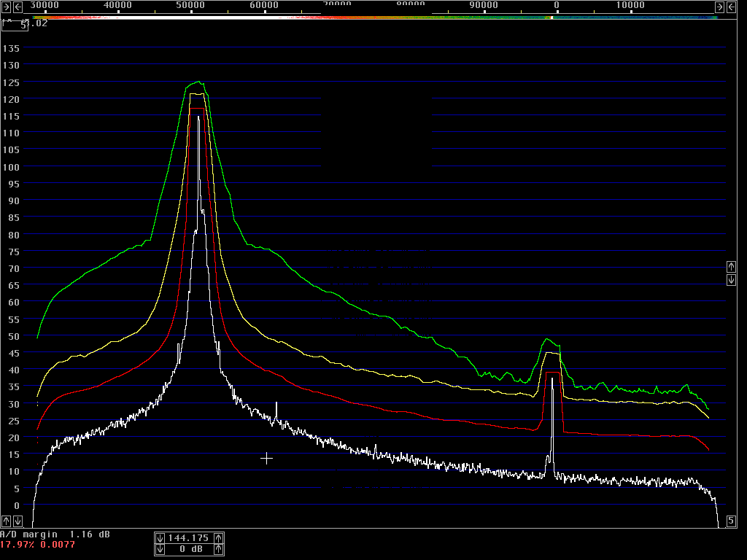This screenshot has width=747, height=560.
Task: Click the boxed 5 control below the top-left arrows
Action: [x=15, y=26]
